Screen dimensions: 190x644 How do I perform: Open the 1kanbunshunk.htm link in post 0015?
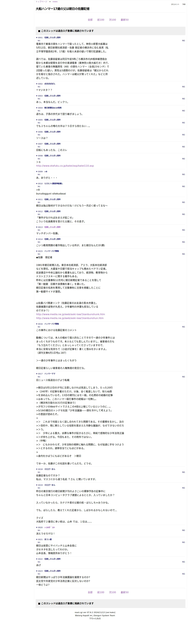(x=70, y=314)
